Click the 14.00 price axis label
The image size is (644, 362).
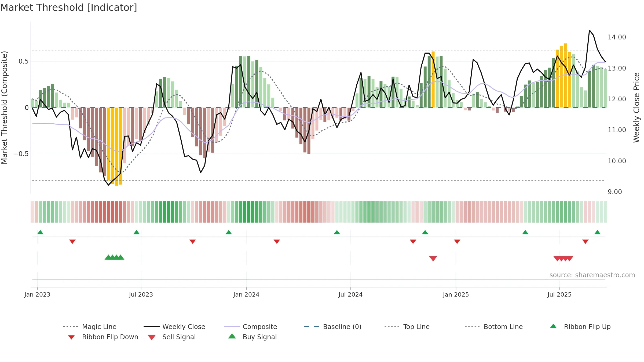click(617, 37)
